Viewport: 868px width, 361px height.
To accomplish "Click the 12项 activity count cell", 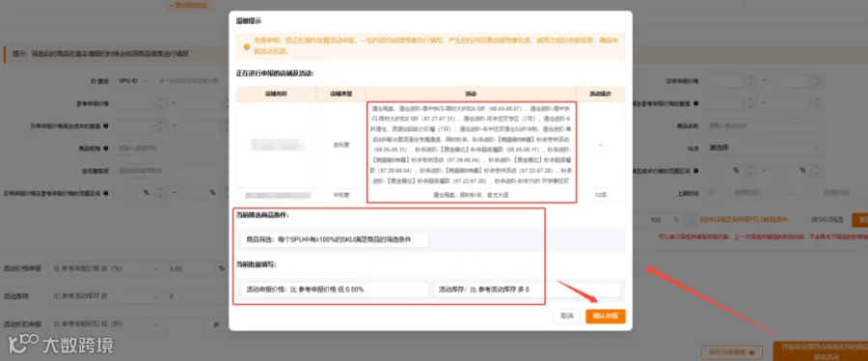I will (601, 195).
